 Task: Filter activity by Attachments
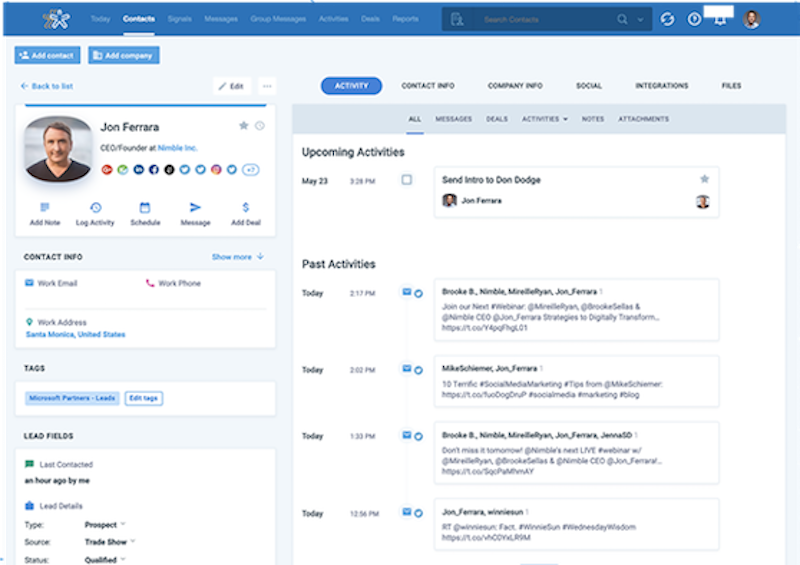643,119
